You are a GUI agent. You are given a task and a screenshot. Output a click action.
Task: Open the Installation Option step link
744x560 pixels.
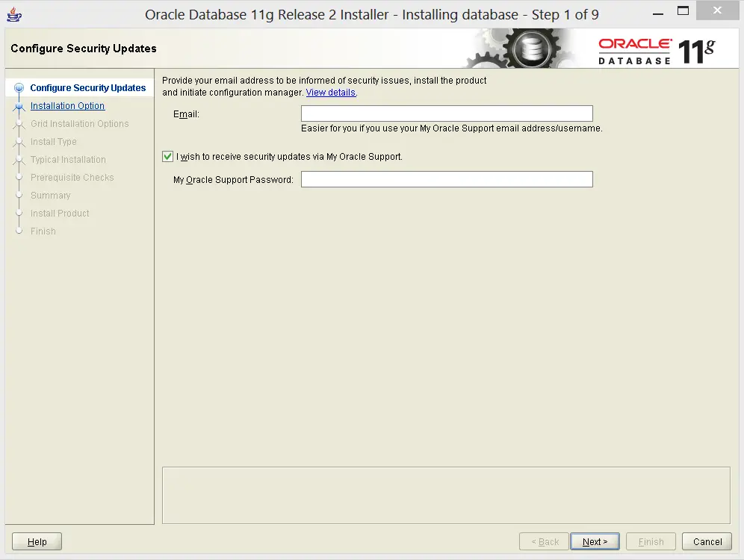[x=67, y=106]
